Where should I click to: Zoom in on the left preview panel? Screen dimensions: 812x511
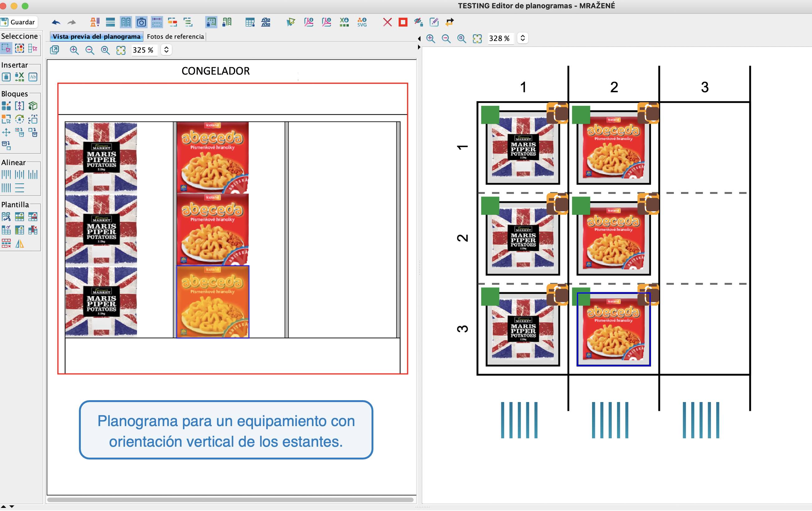[74, 50]
